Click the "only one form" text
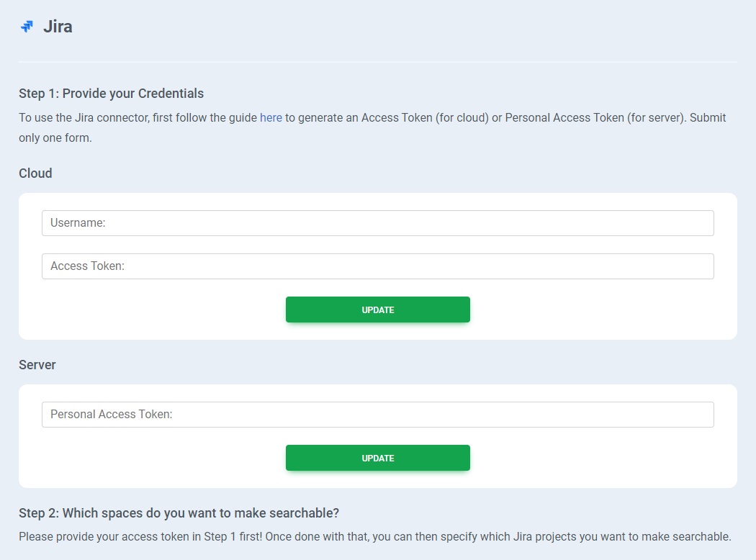This screenshot has height=560, width=756. [55, 137]
